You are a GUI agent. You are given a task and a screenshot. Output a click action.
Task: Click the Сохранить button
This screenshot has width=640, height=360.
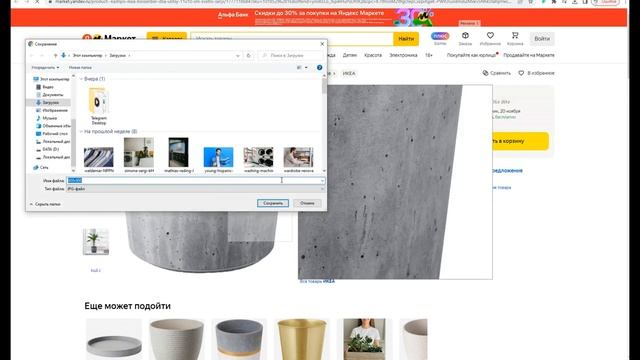tap(273, 203)
